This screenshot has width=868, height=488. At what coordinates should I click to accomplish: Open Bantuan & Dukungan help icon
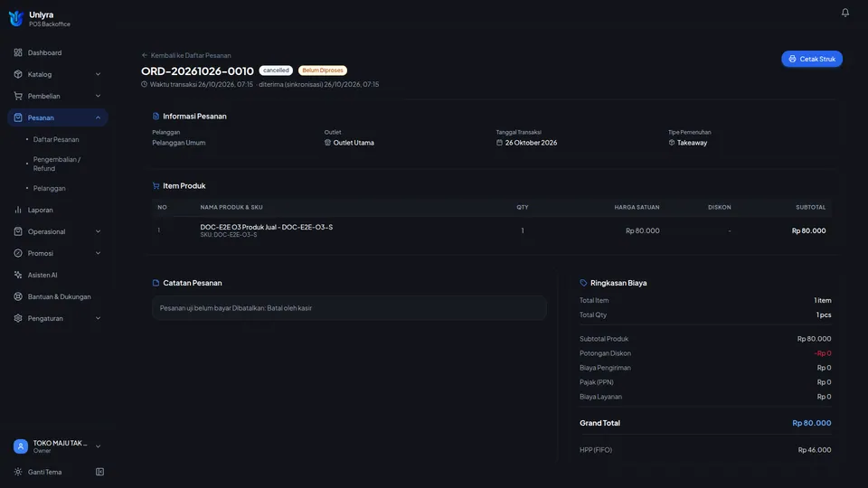(x=18, y=296)
